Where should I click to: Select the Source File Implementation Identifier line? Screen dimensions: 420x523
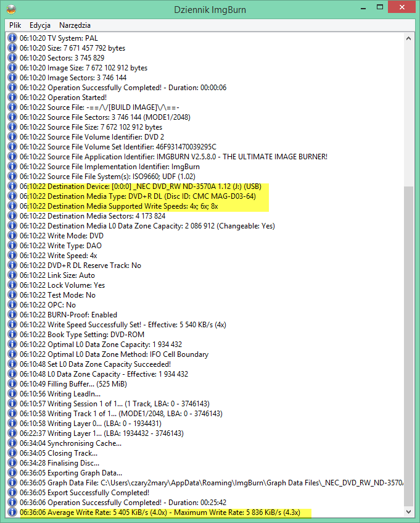(110, 167)
